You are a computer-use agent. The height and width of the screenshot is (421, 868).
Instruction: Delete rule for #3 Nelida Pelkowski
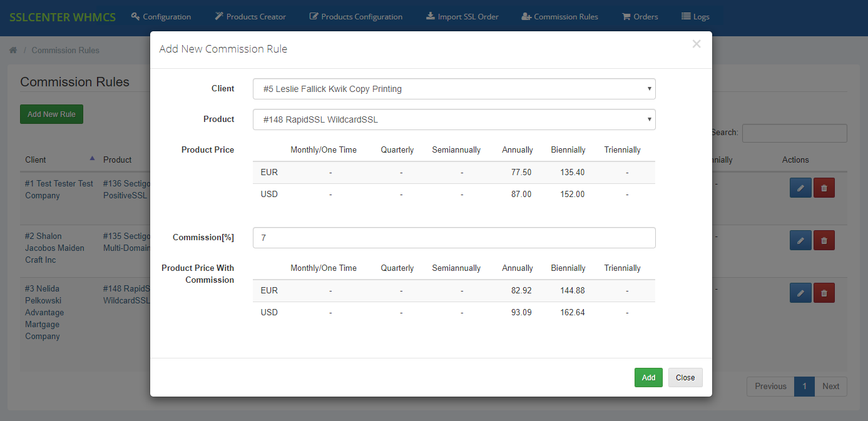824,293
